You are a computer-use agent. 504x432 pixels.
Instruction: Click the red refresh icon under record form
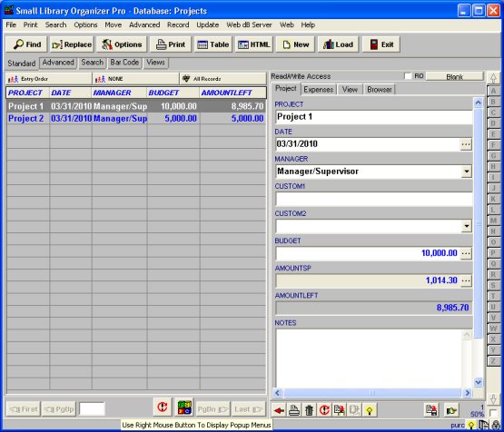coord(324,410)
